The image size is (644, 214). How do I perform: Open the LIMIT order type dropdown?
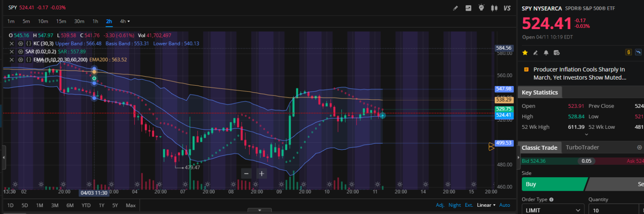552,210
